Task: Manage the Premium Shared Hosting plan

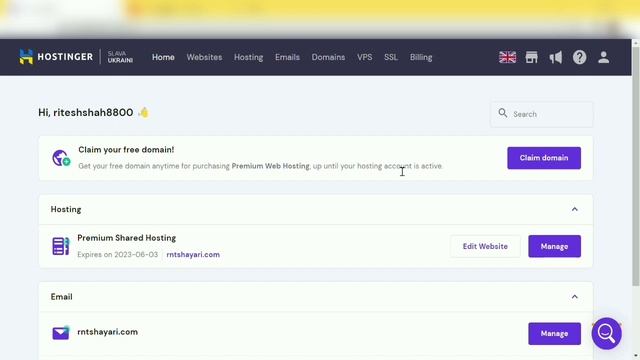Action: (x=554, y=246)
